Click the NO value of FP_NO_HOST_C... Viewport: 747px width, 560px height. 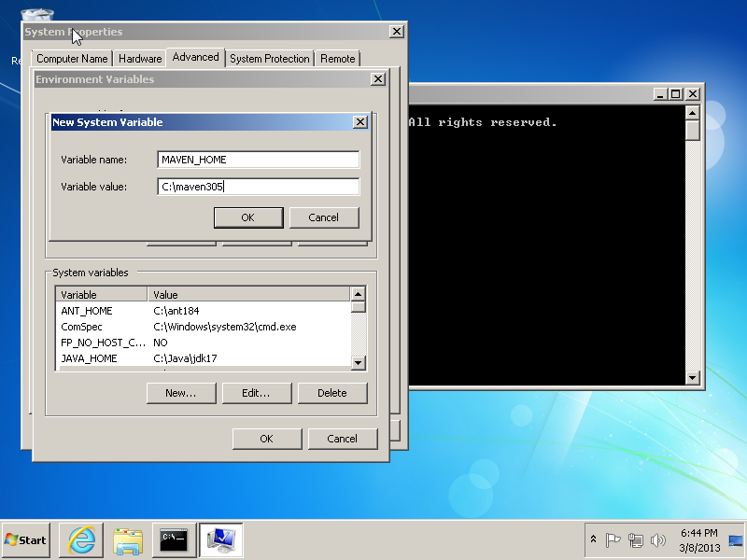pyautogui.click(x=161, y=343)
